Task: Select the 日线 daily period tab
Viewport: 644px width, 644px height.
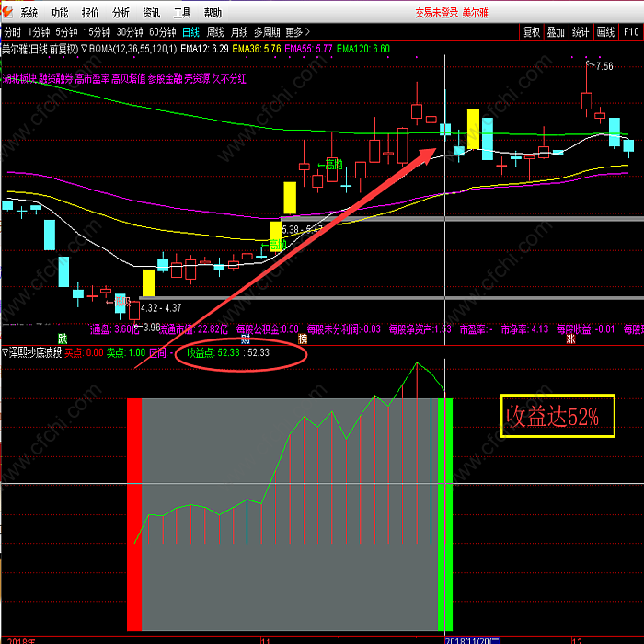Action: click(x=191, y=32)
